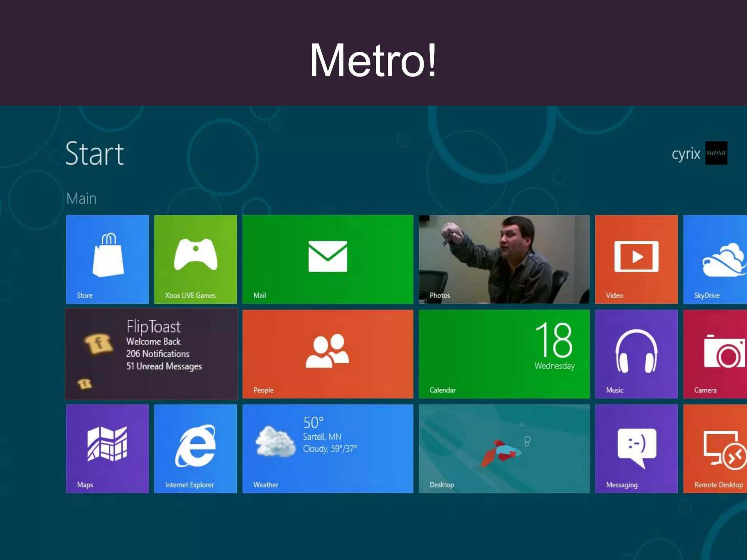The width and height of the screenshot is (747, 560).
Task: Launch the Music headphones tile
Action: click(636, 354)
